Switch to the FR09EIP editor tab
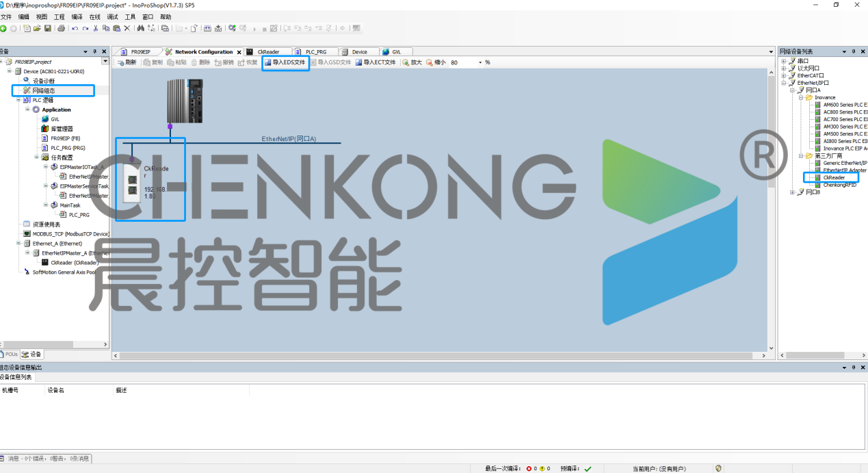Screen dimensions: 868x473 (140, 52)
